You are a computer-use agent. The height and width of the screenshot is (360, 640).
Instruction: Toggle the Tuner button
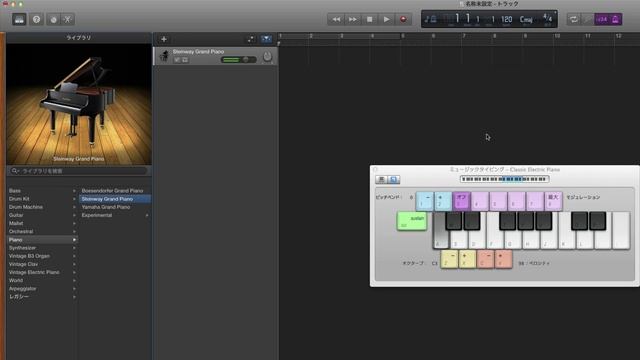[x=588, y=19]
